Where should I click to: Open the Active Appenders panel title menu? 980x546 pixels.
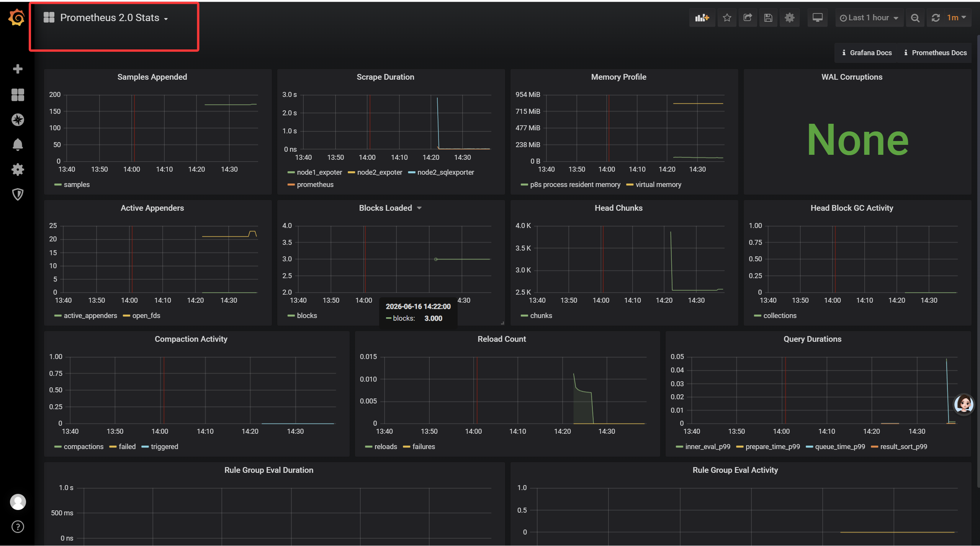point(152,208)
